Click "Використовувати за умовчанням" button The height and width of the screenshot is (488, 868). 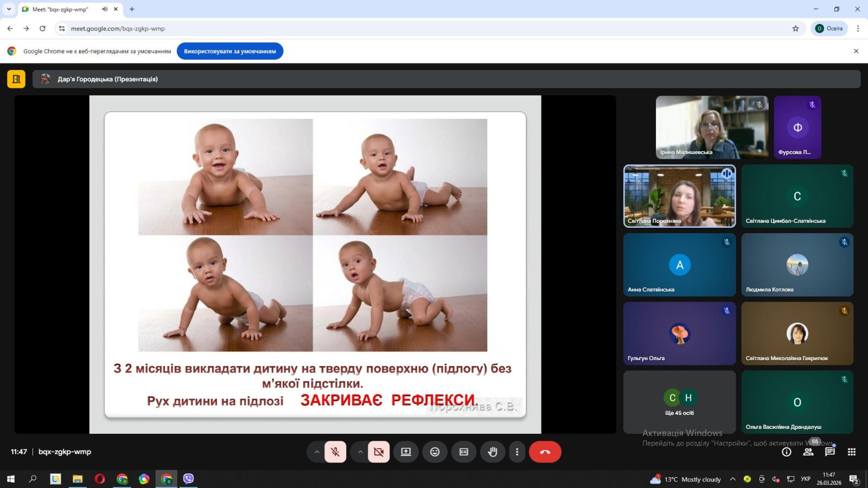coord(230,51)
